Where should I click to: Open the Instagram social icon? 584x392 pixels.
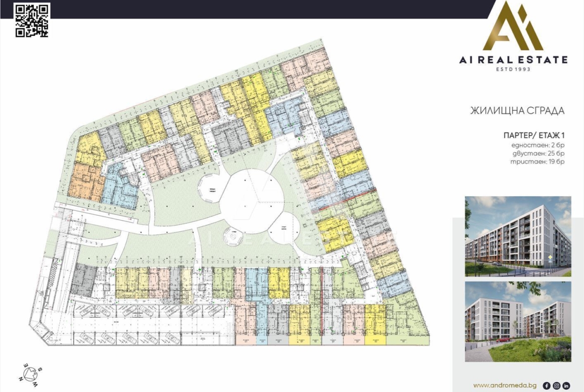557,385
